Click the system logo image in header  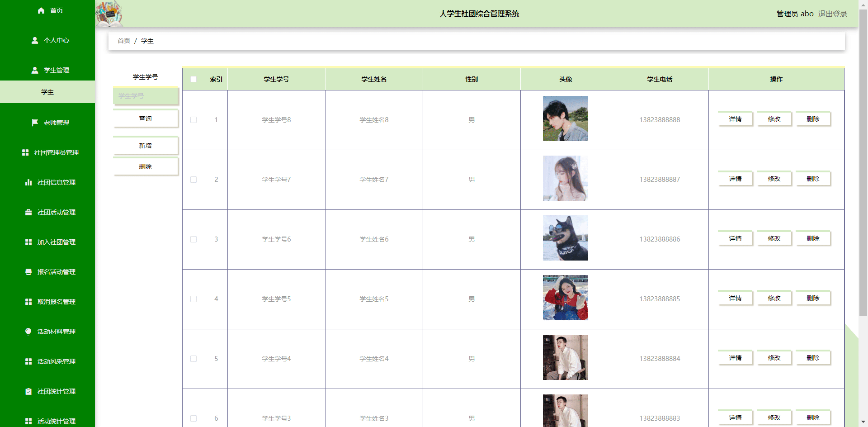(x=109, y=14)
